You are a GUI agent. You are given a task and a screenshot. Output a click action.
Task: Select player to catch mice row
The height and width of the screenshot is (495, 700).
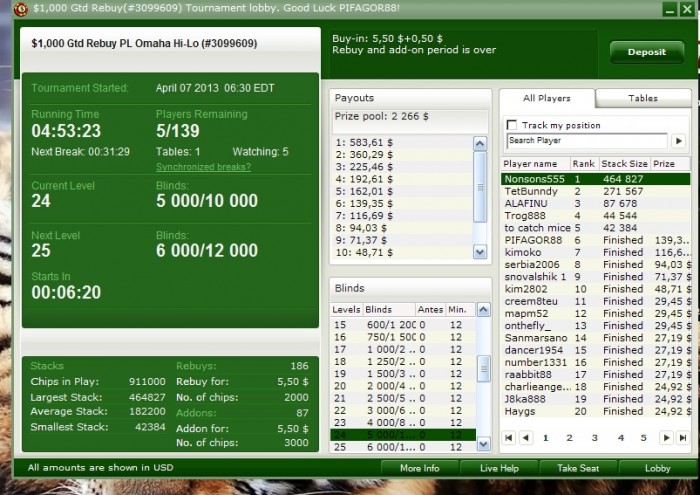pos(596,228)
